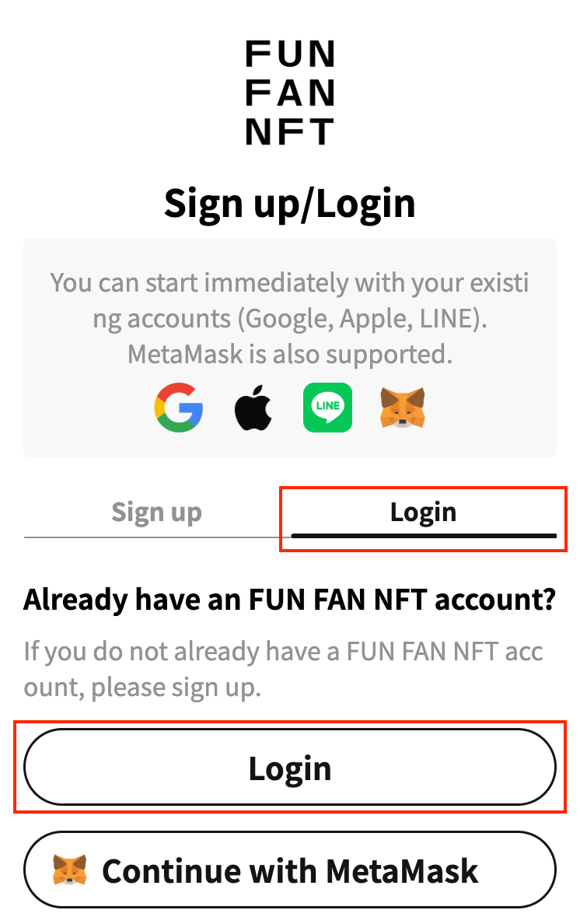Viewport: 580px width, 924px height.
Task: Select the Login tab
Action: click(423, 513)
